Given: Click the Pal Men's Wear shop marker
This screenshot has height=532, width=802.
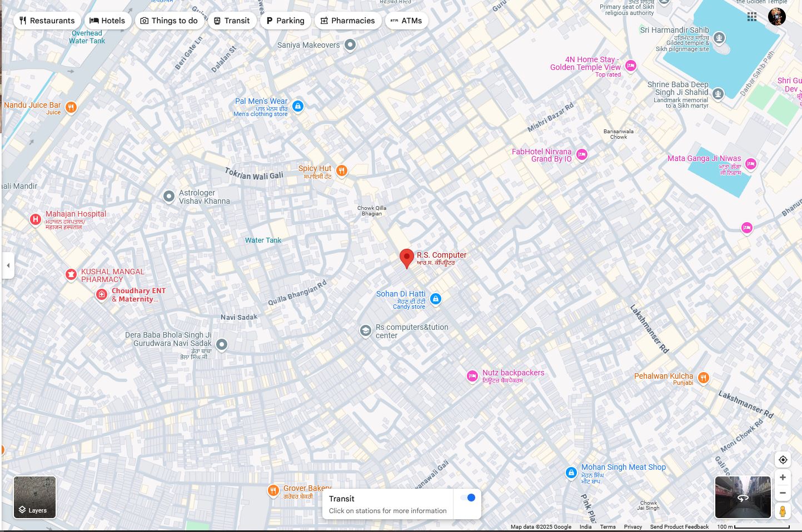Looking at the screenshot, I should (x=298, y=106).
